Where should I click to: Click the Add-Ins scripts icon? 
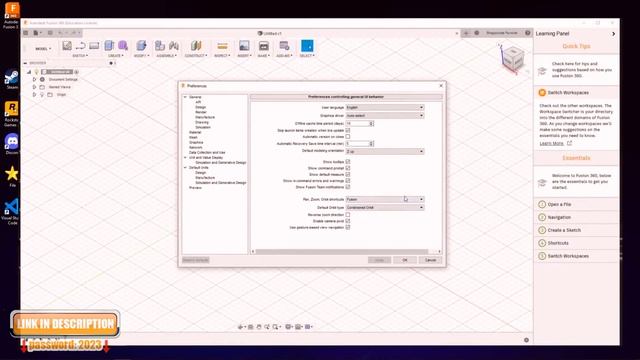(284, 46)
